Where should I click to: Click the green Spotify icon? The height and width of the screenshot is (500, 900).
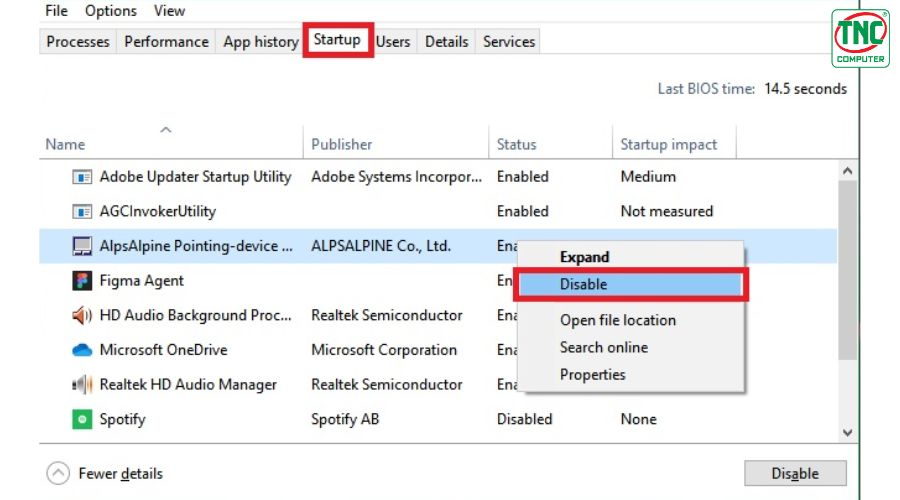[x=82, y=419]
